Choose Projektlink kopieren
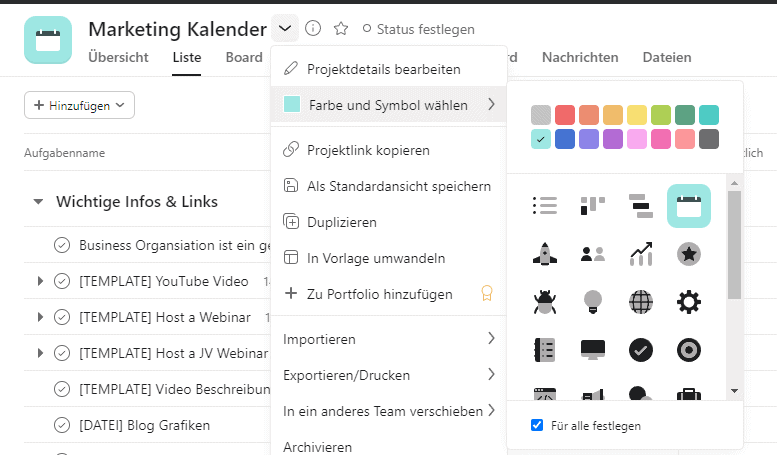 click(388, 150)
